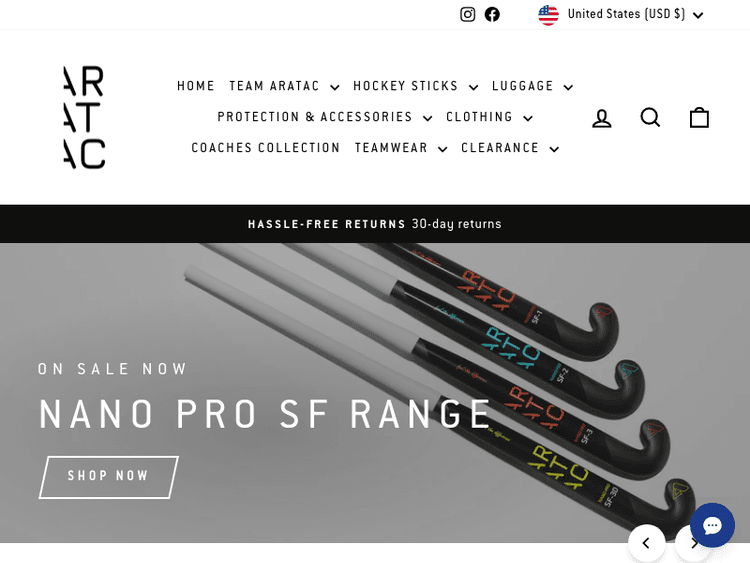This screenshot has width=750, height=563.
Task: Open the Luggage dropdown menu
Action: pyautogui.click(x=532, y=86)
